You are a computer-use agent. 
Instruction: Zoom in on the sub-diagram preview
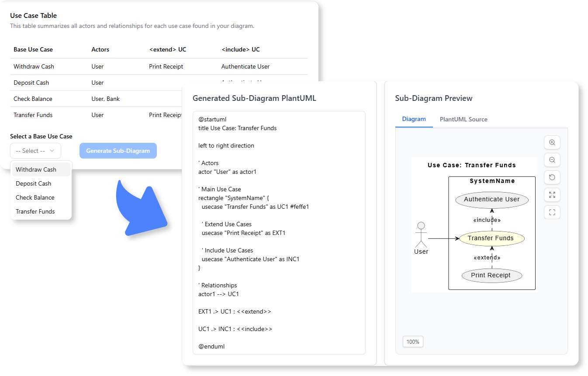pyautogui.click(x=552, y=142)
